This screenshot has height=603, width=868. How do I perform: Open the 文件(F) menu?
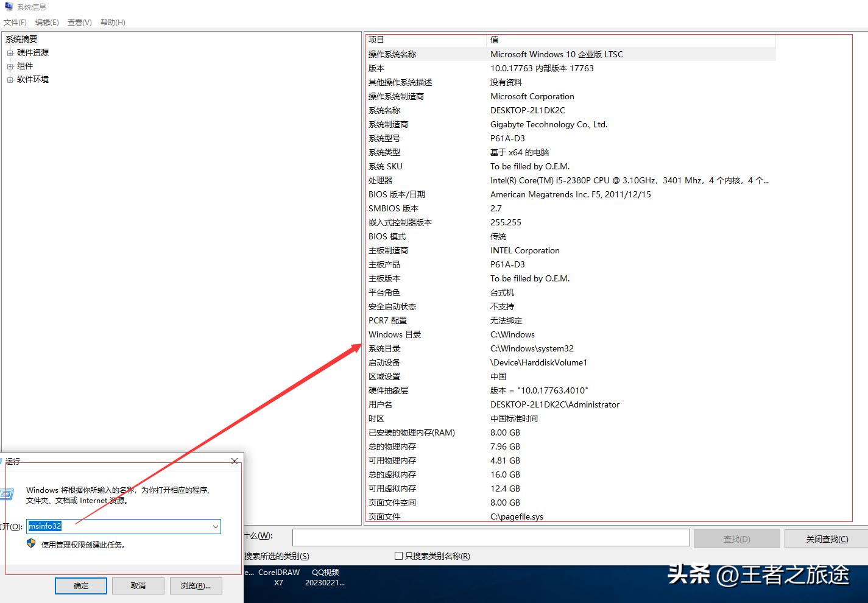coord(15,22)
